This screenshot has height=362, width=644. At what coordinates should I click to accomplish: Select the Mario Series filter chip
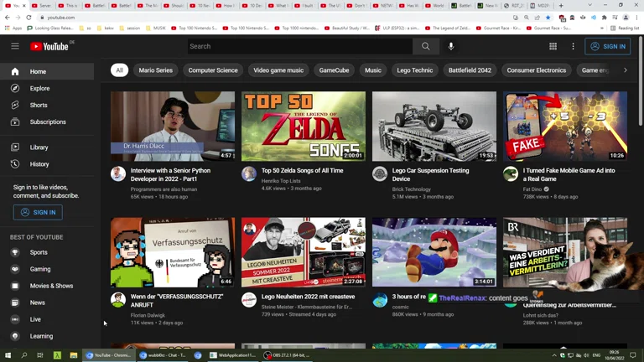click(x=155, y=70)
